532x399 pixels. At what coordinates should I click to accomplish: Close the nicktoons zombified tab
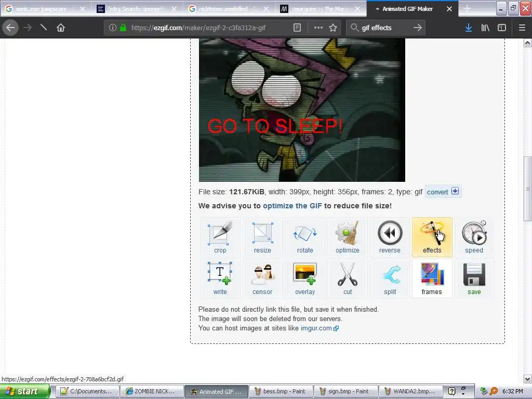(266, 9)
